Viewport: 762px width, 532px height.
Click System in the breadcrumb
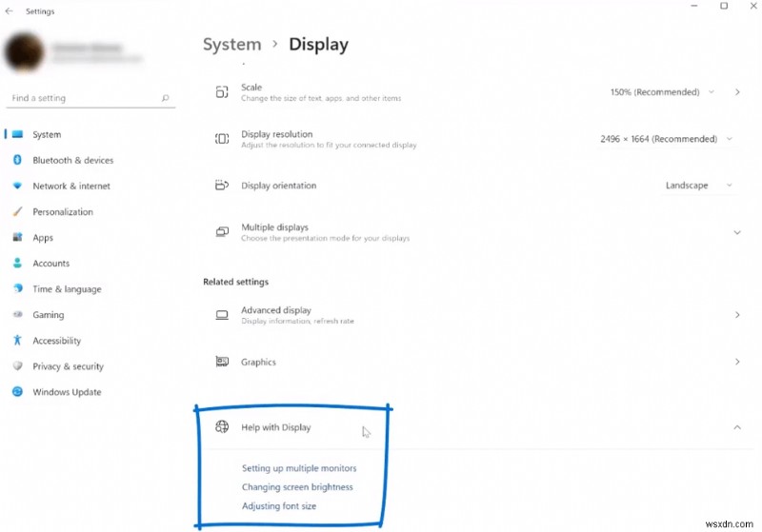pyautogui.click(x=231, y=44)
